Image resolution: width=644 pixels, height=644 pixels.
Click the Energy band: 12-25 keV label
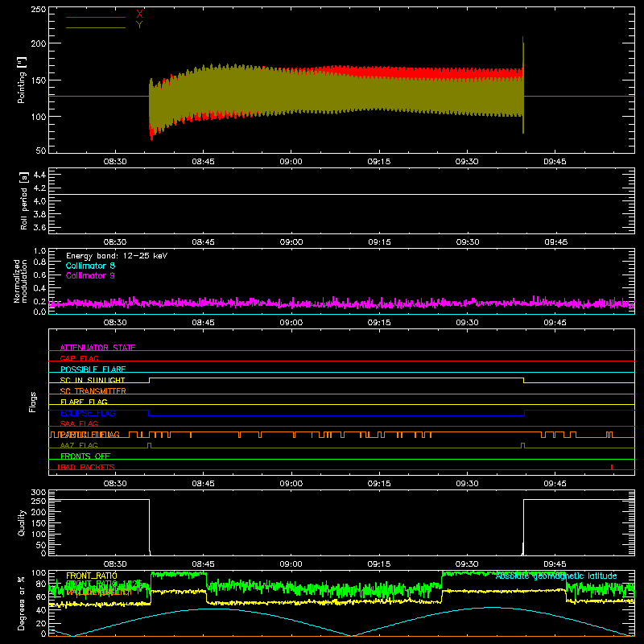pyautogui.click(x=117, y=256)
